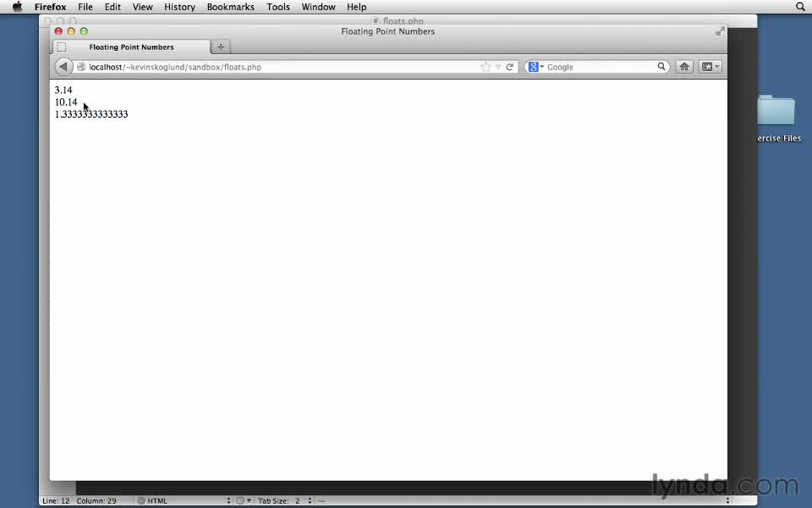Click into the Google search field

tap(601, 67)
